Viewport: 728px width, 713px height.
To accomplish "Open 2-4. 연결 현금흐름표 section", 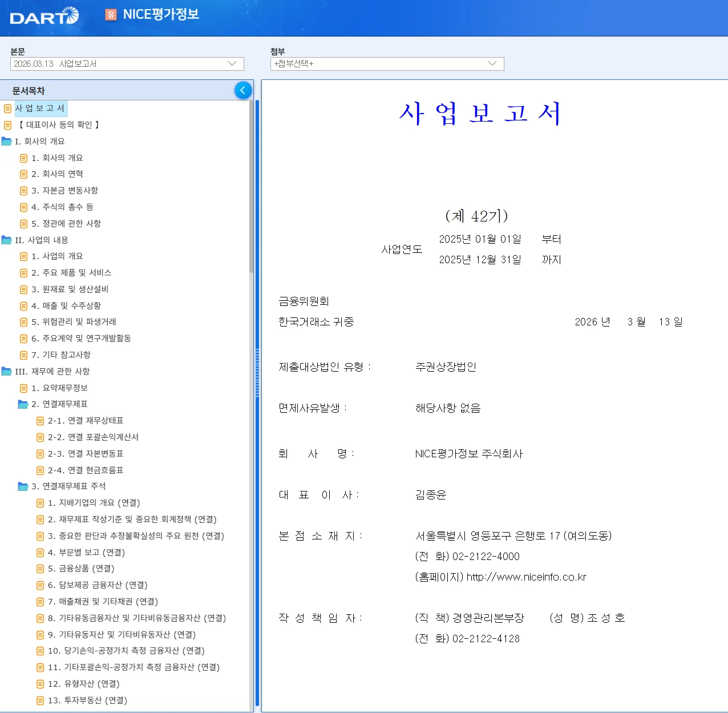I will (x=86, y=470).
